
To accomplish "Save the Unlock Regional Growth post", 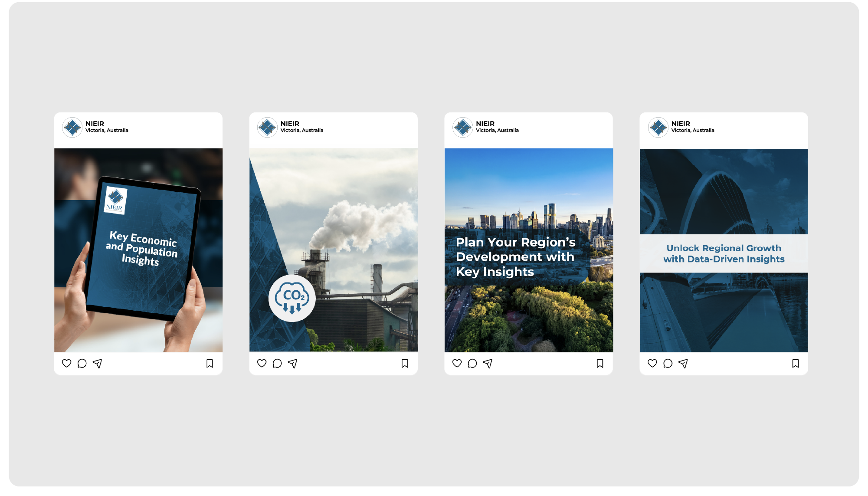I will [x=796, y=363].
